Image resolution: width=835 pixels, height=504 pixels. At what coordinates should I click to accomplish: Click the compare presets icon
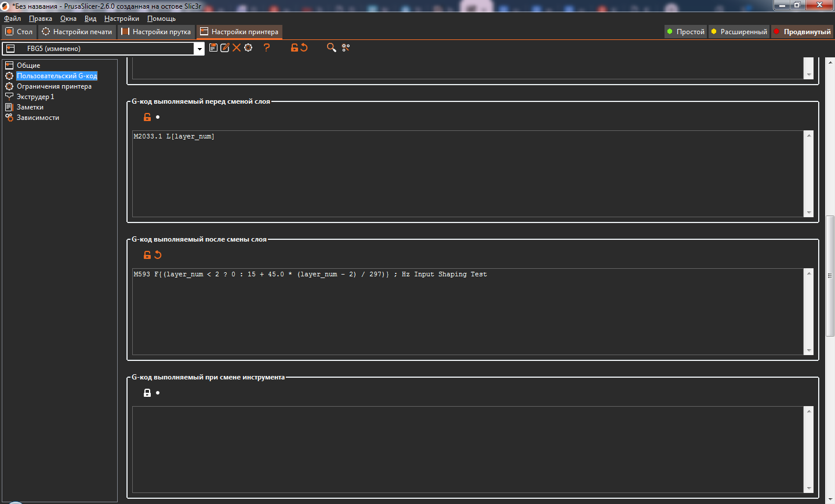pos(346,48)
